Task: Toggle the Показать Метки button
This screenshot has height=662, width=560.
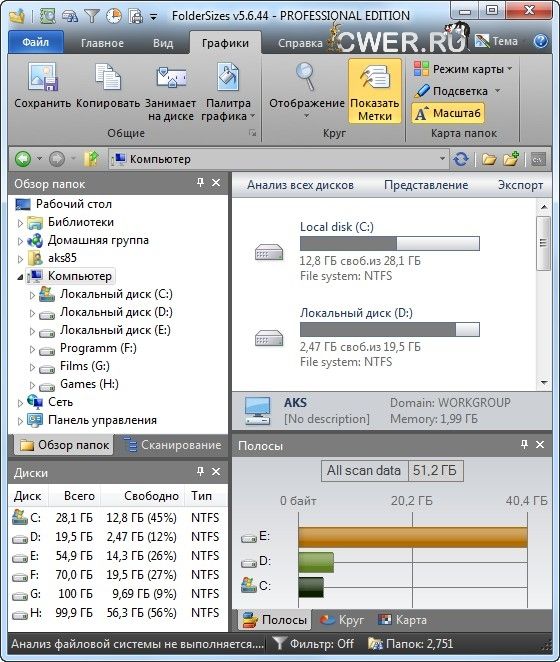Action: (x=375, y=91)
